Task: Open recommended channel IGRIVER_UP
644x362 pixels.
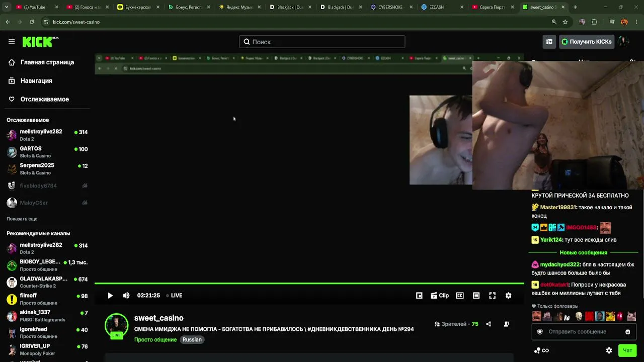Action: click(47, 349)
